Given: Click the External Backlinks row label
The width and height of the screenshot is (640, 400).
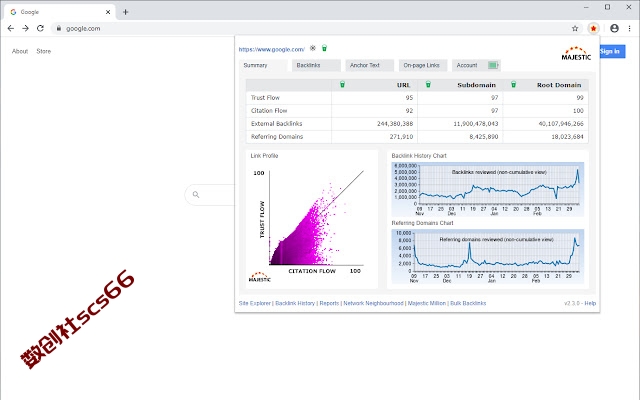Looking at the screenshot, I should [x=276, y=124].
